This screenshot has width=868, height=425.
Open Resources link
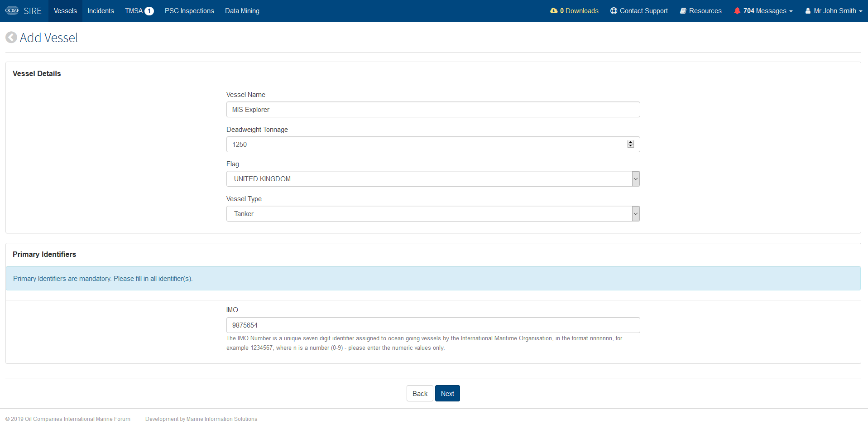click(701, 11)
